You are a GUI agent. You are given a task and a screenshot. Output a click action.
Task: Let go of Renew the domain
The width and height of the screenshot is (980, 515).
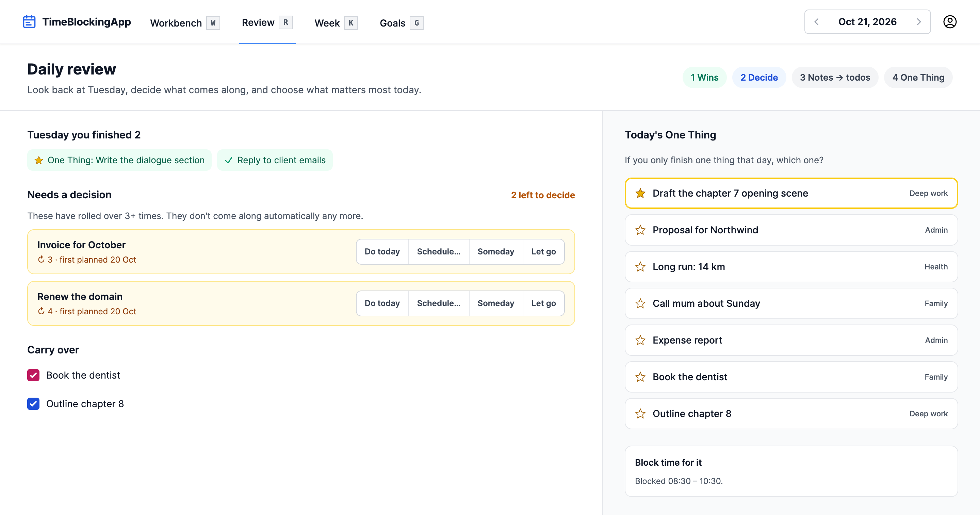(544, 303)
